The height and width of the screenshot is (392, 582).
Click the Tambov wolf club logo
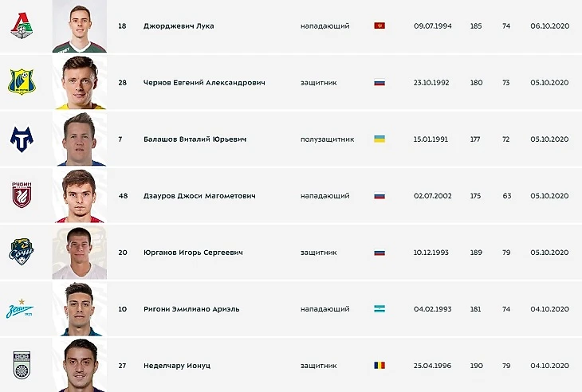click(22, 139)
